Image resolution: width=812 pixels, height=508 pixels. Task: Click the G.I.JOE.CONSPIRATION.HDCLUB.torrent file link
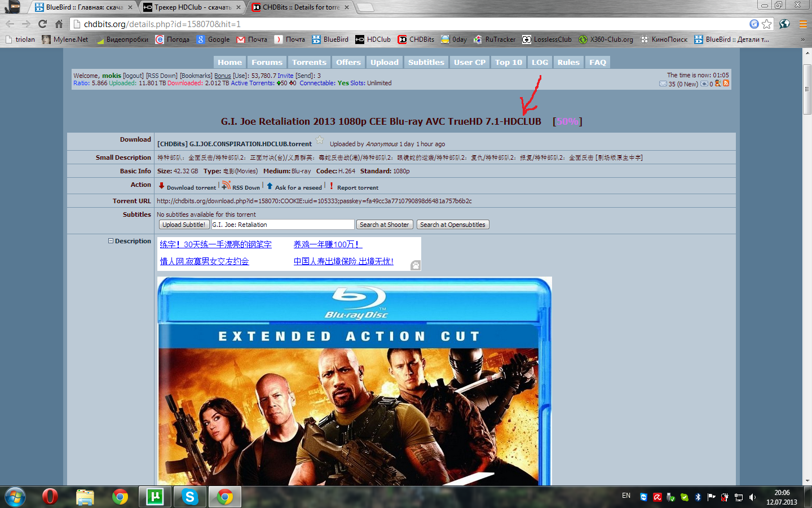tap(235, 144)
